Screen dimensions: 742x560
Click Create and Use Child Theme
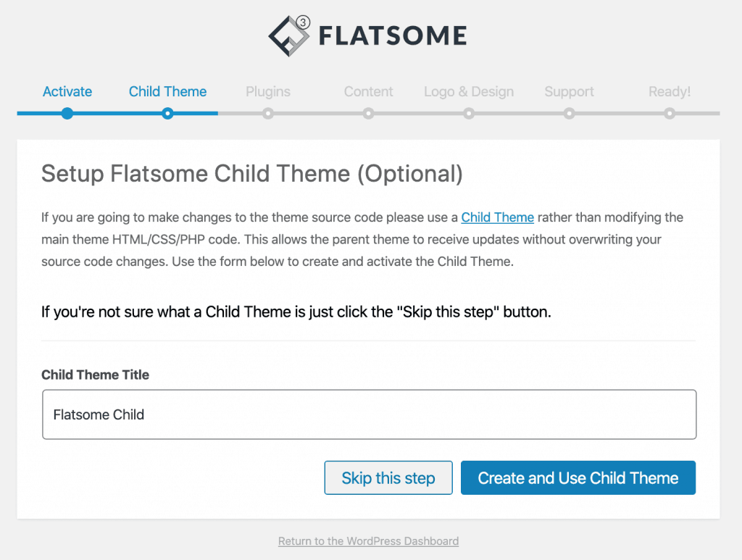(x=578, y=477)
